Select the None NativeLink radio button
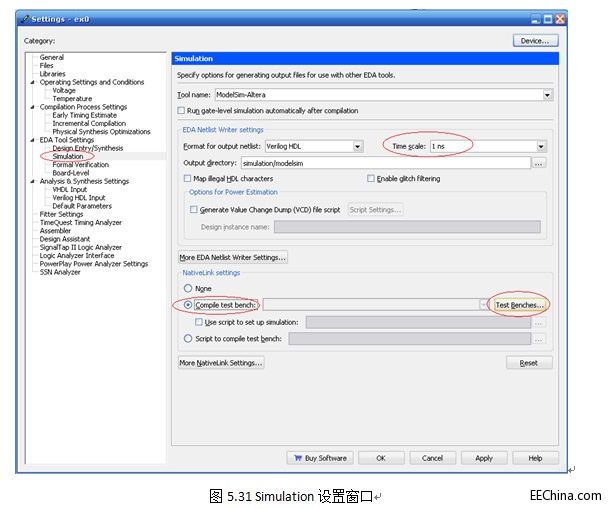608x509 pixels. (x=187, y=289)
